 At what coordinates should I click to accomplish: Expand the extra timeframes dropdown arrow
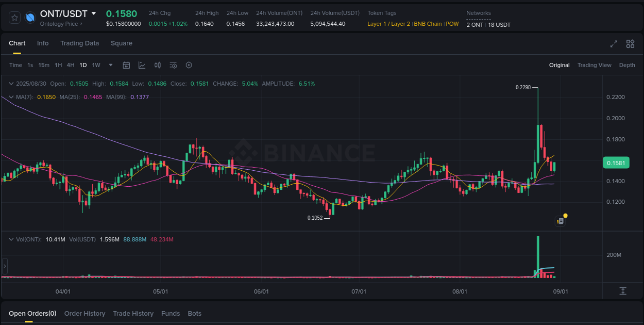(x=110, y=65)
